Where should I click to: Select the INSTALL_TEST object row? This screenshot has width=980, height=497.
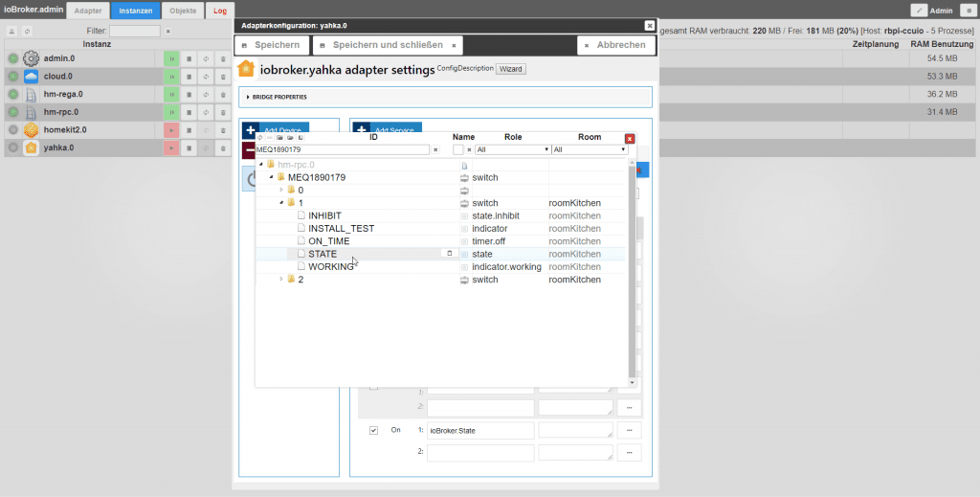[440, 229]
